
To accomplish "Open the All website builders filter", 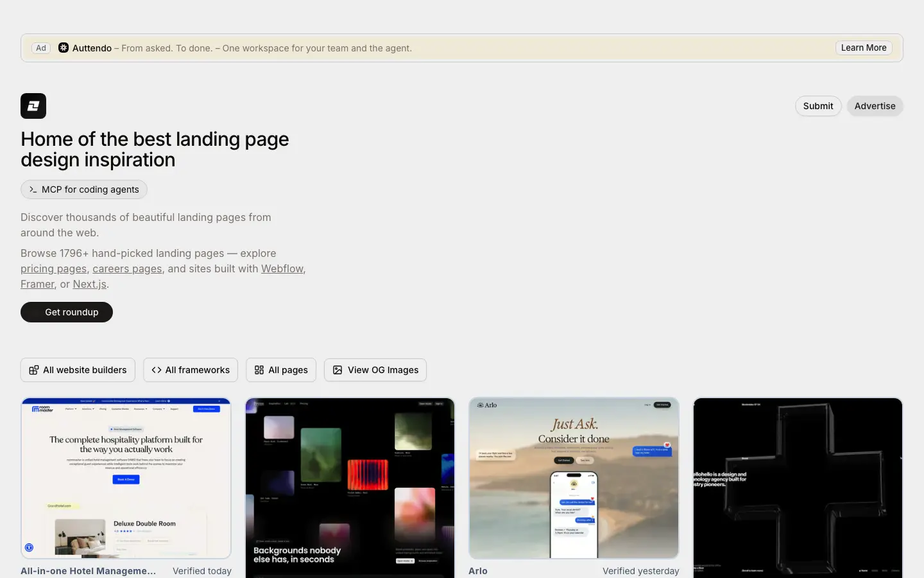I will coord(78,370).
